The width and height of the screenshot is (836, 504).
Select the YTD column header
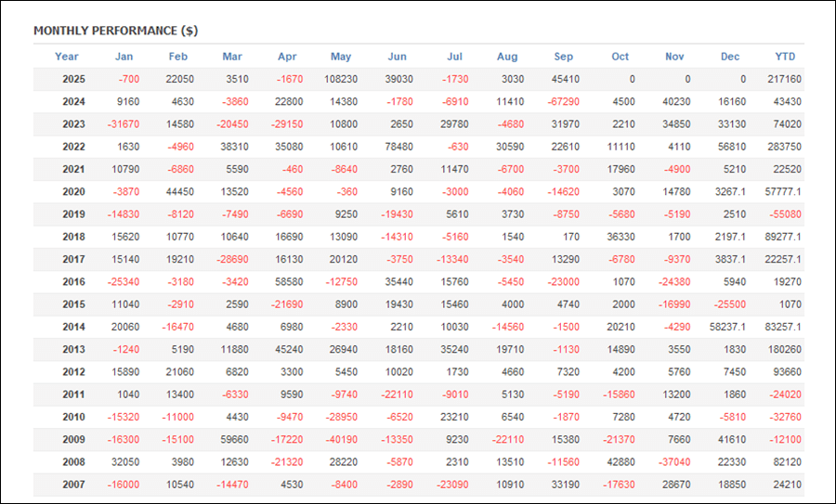(x=786, y=57)
